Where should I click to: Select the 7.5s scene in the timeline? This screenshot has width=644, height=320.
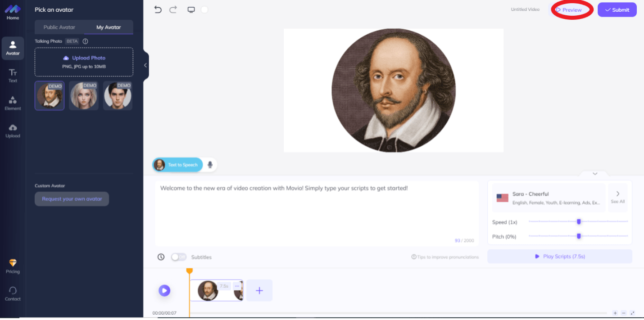tap(216, 290)
